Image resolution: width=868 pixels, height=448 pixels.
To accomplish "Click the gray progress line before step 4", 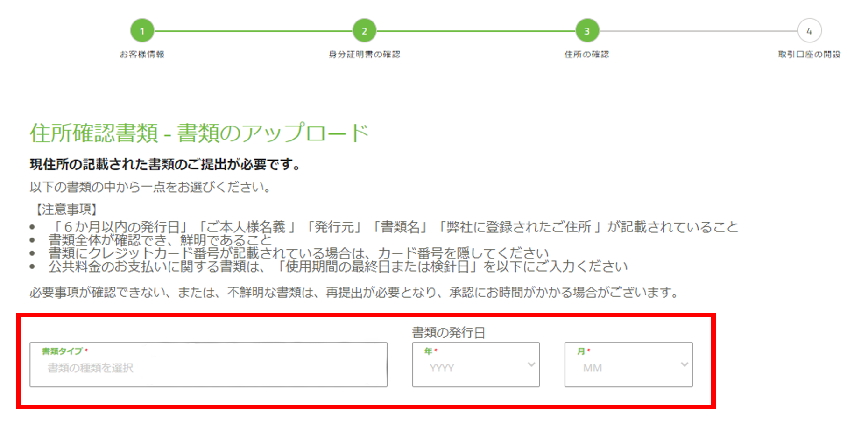I will [698, 31].
